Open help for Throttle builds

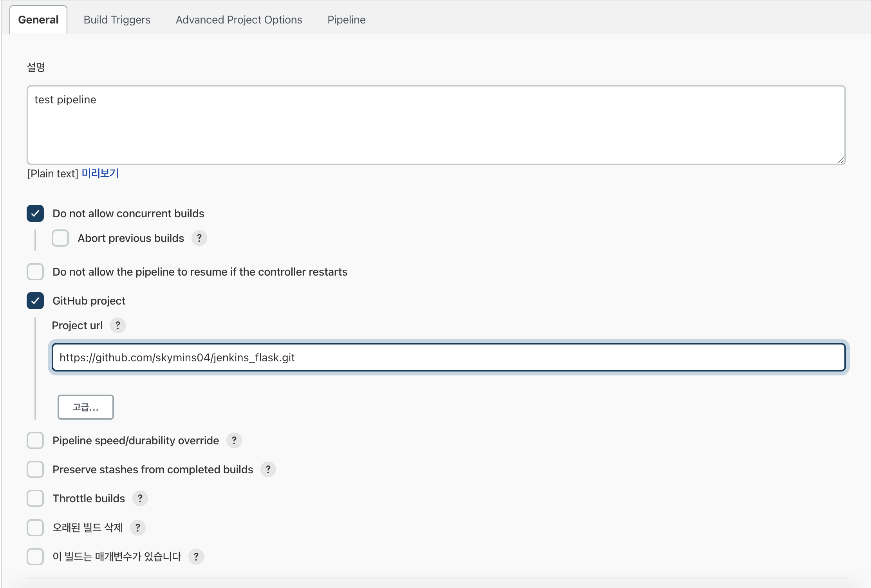click(140, 498)
